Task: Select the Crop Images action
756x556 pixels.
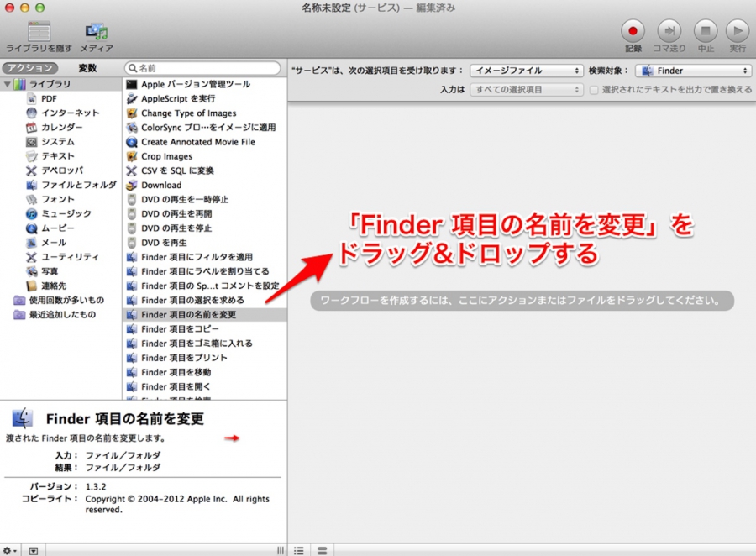Action: pyautogui.click(x=204, y=156)
